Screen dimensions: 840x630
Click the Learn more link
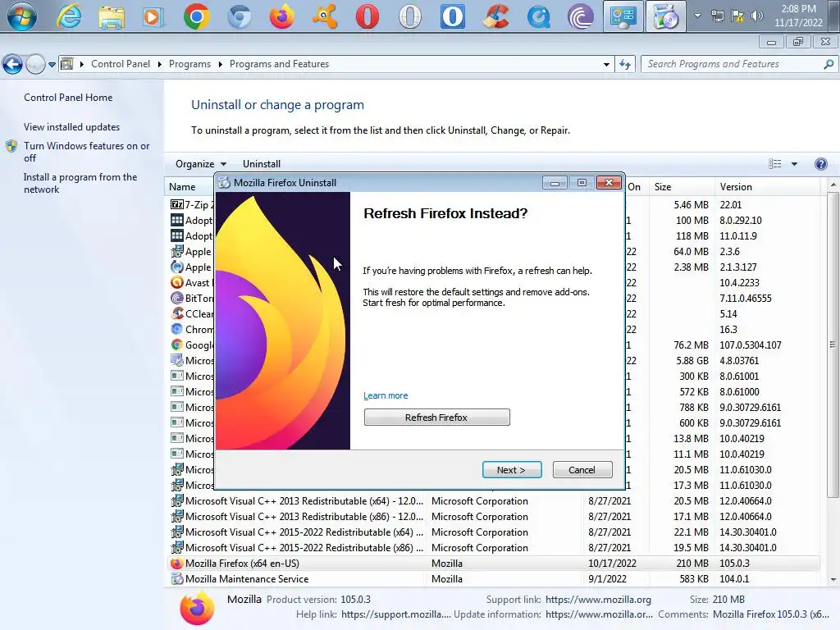click(386, 395)
